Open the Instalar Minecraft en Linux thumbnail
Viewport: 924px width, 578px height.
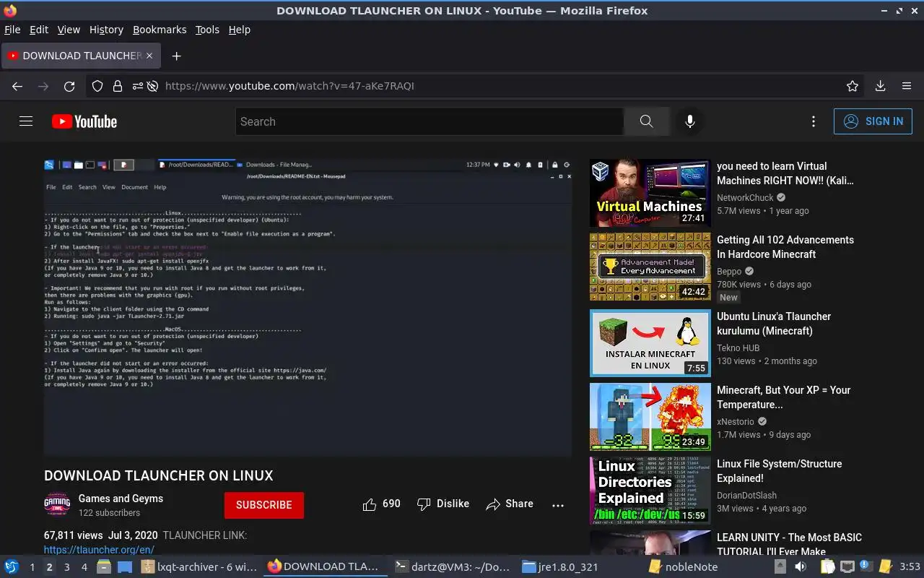click(650, 343)
